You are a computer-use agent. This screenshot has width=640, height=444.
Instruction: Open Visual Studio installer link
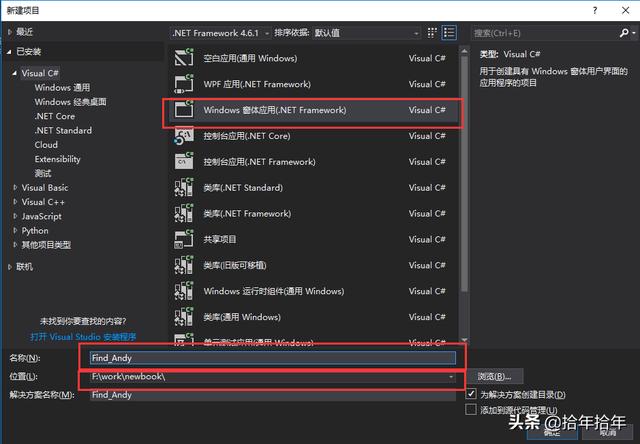click(x=83, y=337)
